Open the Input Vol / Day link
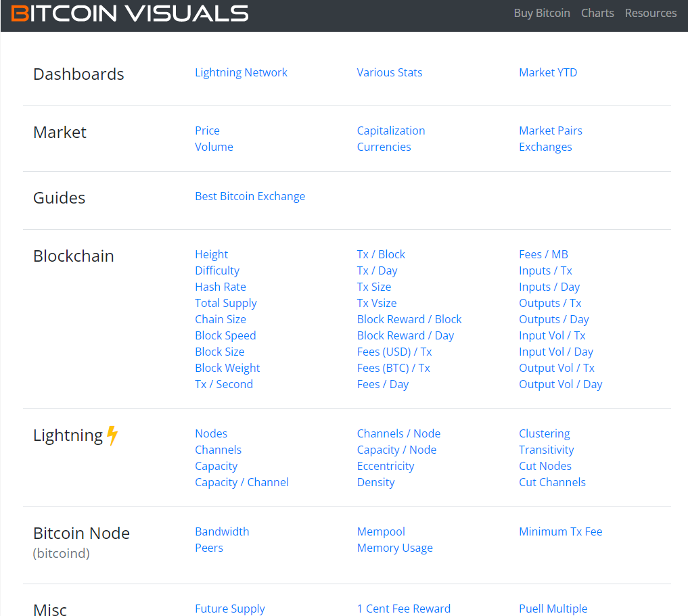The image size is (688, 616). (x=556, y=352)
